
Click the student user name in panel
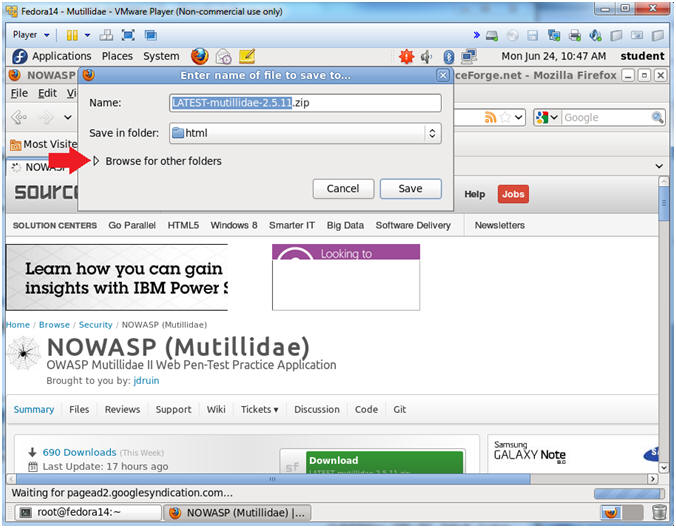(x=642, y=56)
